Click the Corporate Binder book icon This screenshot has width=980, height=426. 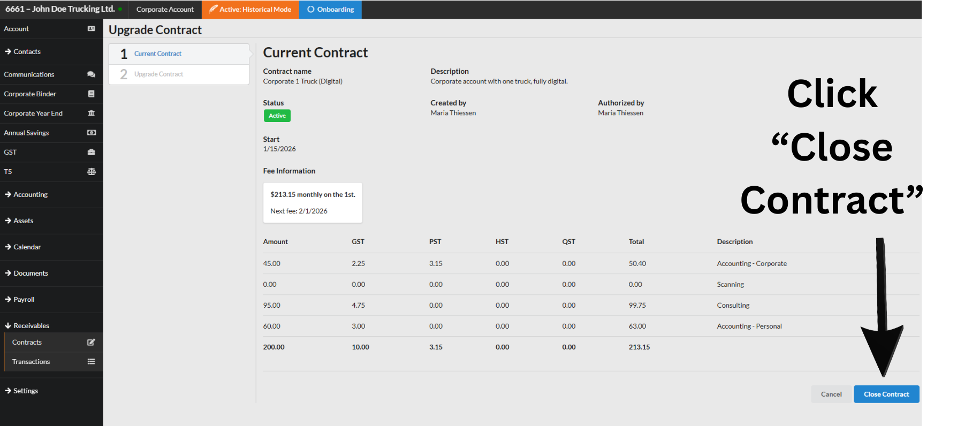click(x=91, y=94)
